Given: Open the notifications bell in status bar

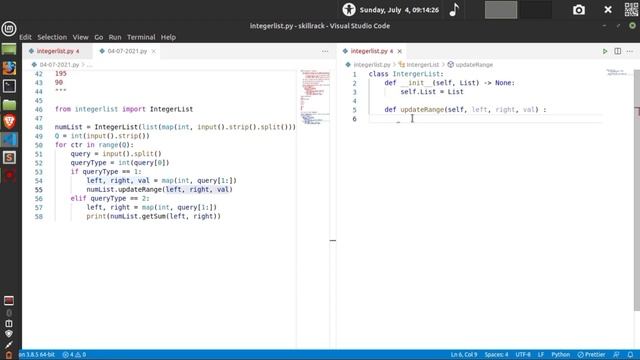Looking at the screenshot, I should point(631,355).
